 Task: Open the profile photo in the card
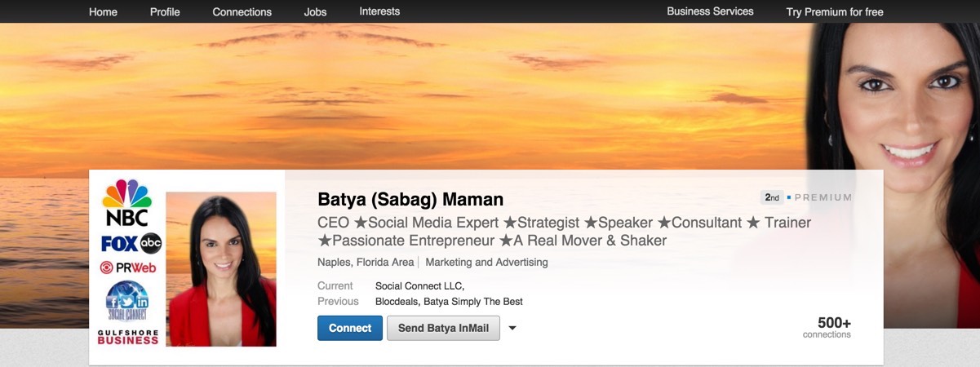tap(221, 269)
